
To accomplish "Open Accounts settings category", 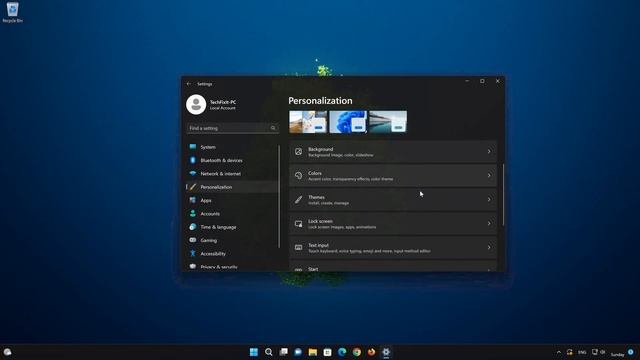I will [232, 213].
